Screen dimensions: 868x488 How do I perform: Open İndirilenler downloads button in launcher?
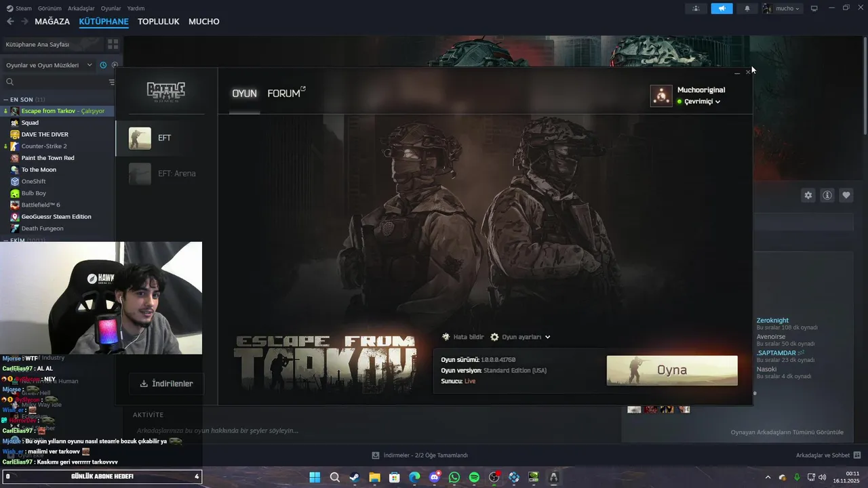[166, 384]
